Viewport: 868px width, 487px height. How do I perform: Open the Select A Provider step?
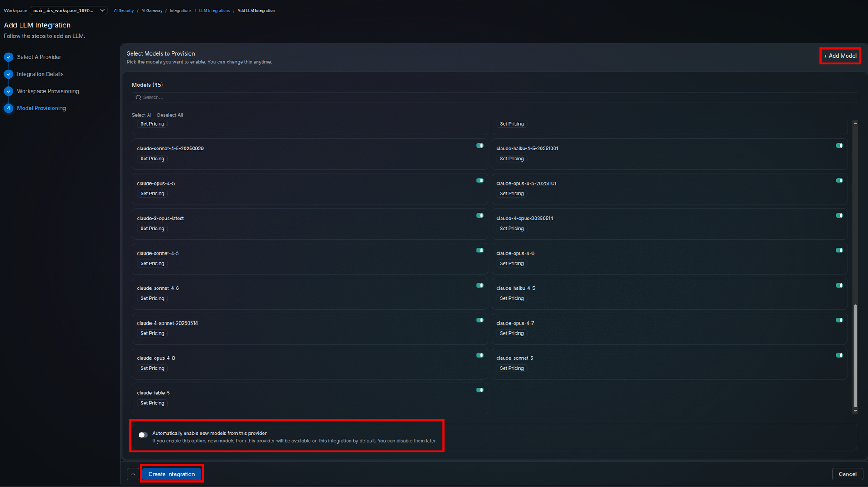39,57
